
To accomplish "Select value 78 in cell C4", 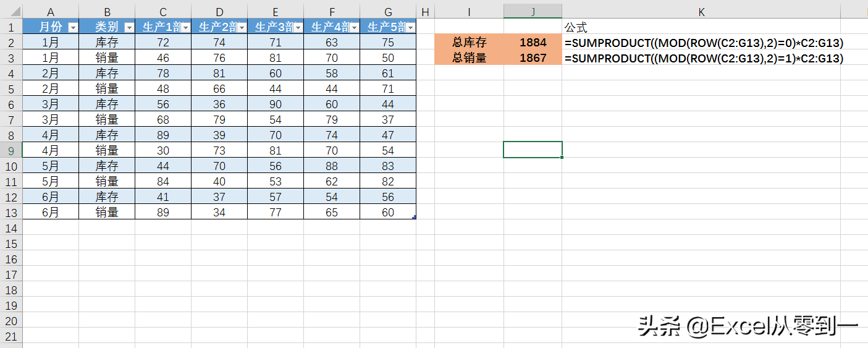I will [x=163, y=74].
